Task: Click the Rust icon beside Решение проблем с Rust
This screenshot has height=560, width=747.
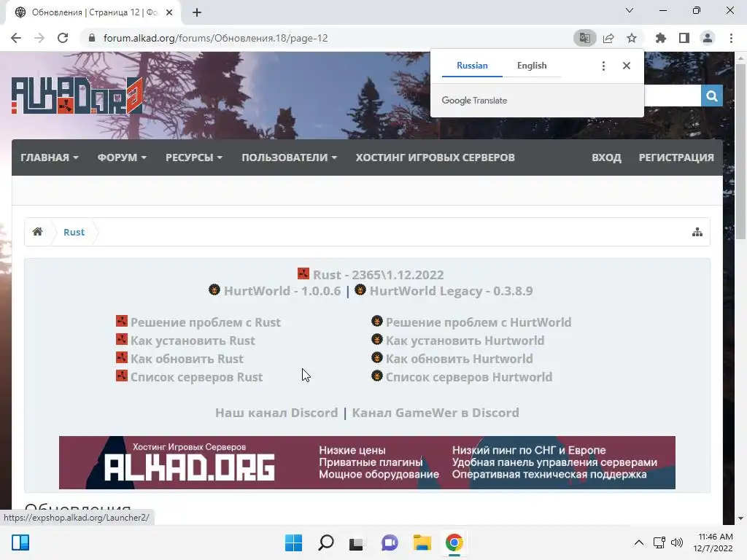Action: pyautogui.click(x=122, y=321)
